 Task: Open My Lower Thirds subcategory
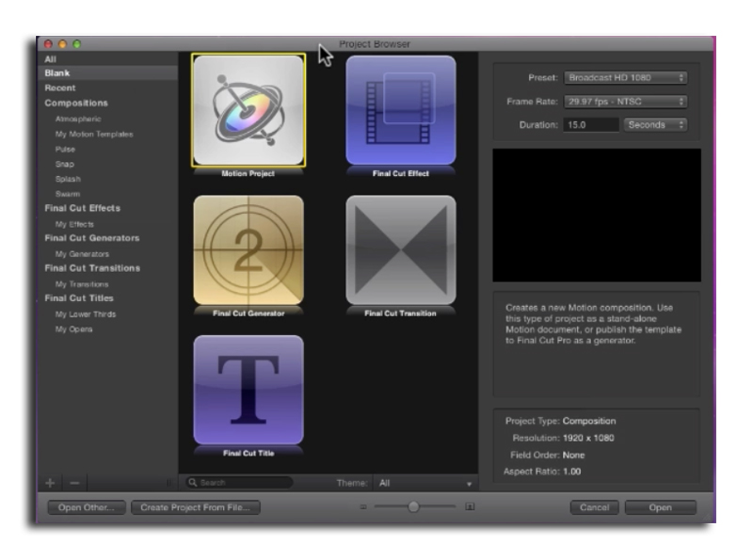click(x=86, y=314)
